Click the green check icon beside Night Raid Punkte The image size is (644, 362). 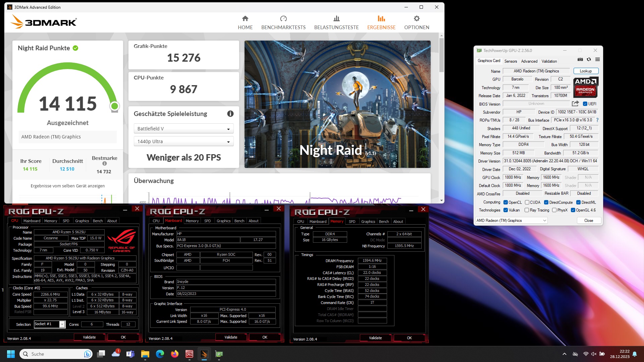point(75,48)
